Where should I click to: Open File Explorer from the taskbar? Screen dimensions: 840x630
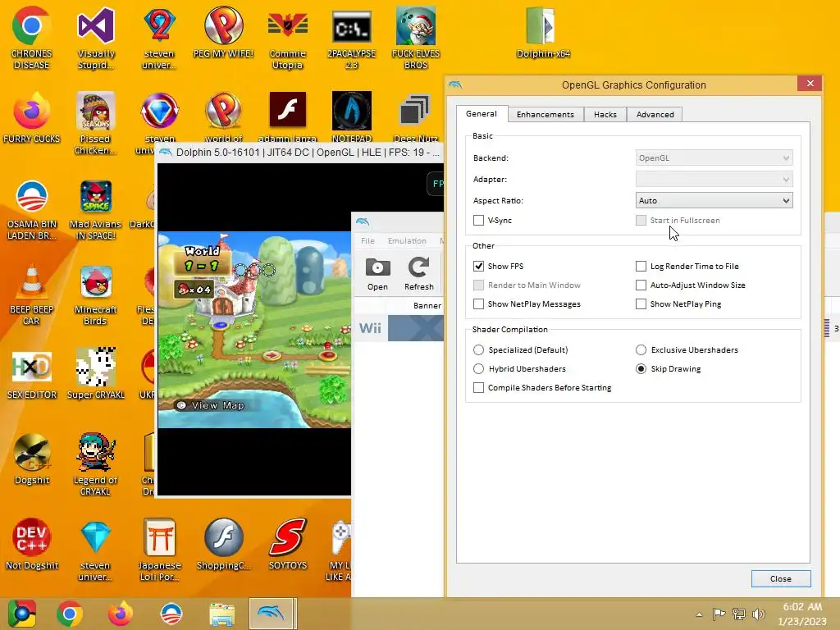[x=221, y=614]
